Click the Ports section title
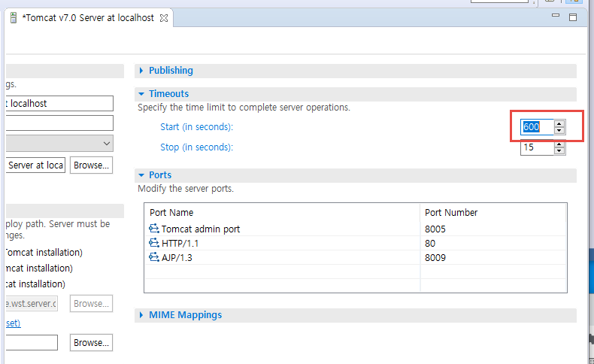Screen dimensions: 594x364 click(160, 175)
